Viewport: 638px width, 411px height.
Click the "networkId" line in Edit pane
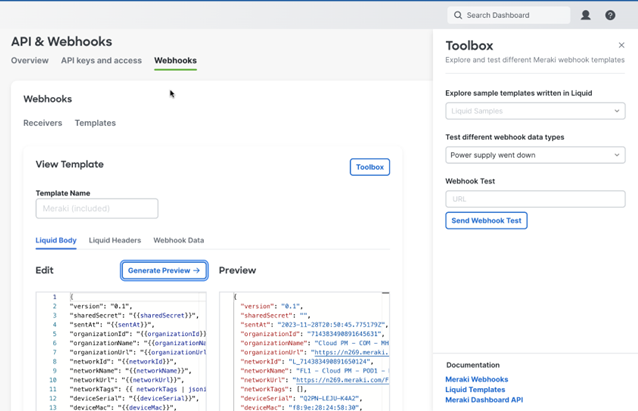[x=123, y=362]
